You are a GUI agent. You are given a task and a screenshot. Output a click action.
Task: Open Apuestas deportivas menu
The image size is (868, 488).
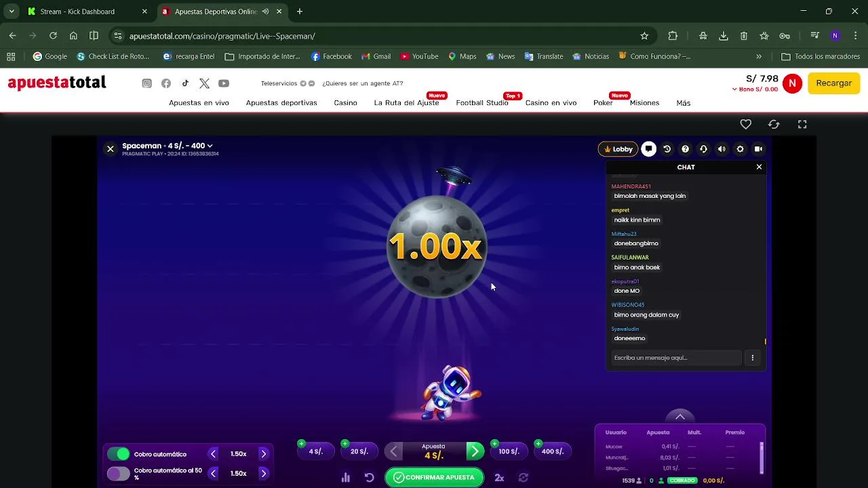pyautogui.click(x=281, y=103)
